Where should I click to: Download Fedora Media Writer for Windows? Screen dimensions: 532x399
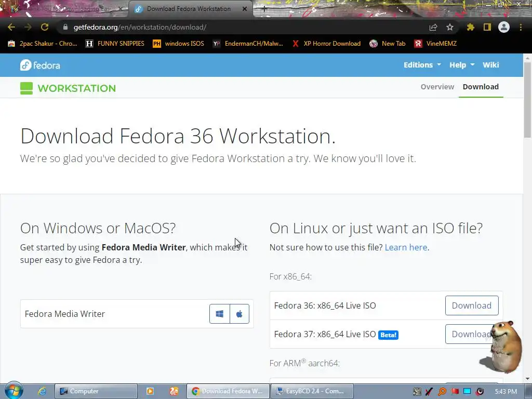pyautogui.click(x=220, y=314)
